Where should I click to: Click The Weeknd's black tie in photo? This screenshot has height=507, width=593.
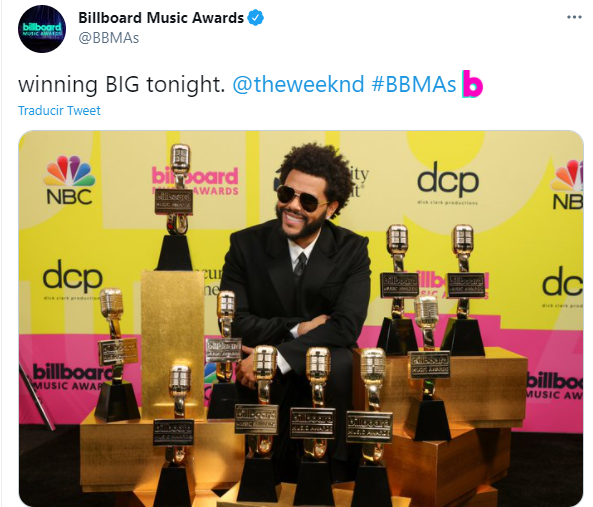301,264
